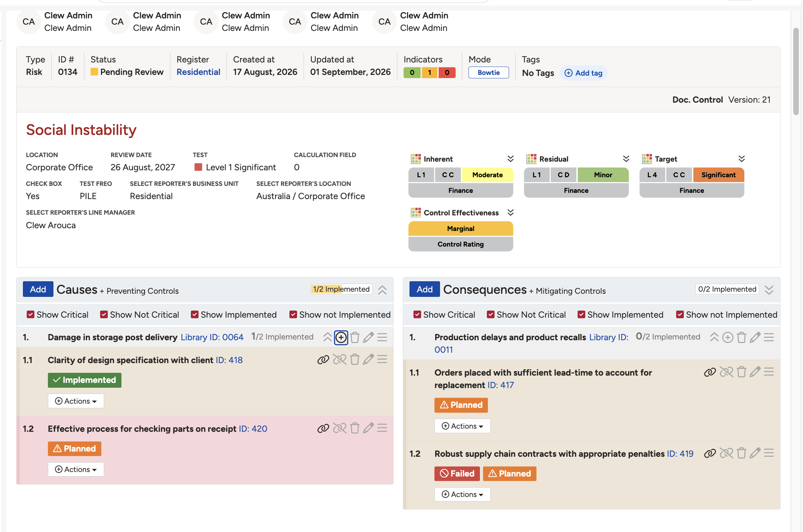This screenshot has width=803, height=532.
Task: Click Doc. Control version label
Action: [721, 100]
